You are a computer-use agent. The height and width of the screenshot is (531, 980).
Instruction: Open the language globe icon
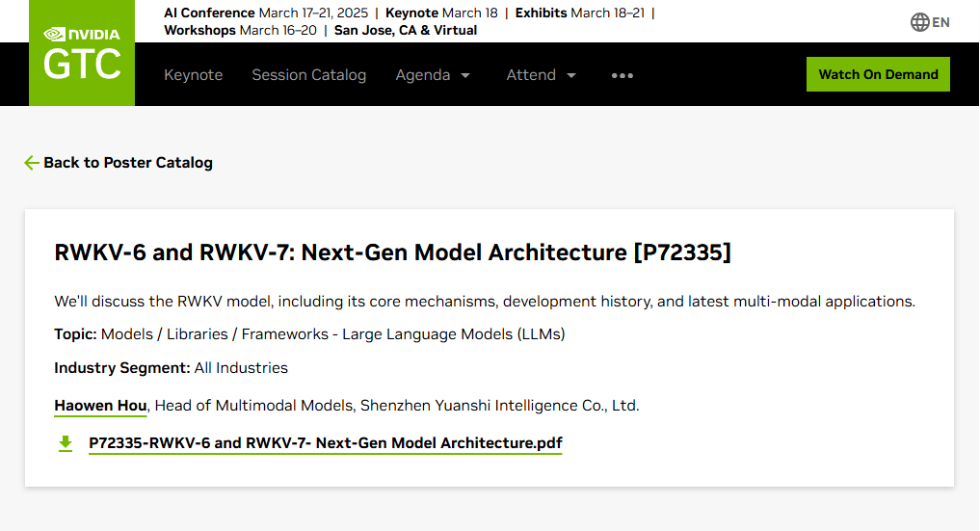pyautogui.click(x=919, y=22)
